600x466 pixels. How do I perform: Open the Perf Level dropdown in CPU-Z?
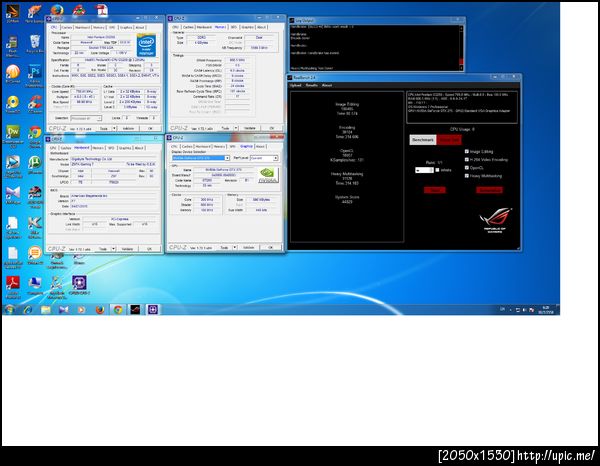pos(264,158)
